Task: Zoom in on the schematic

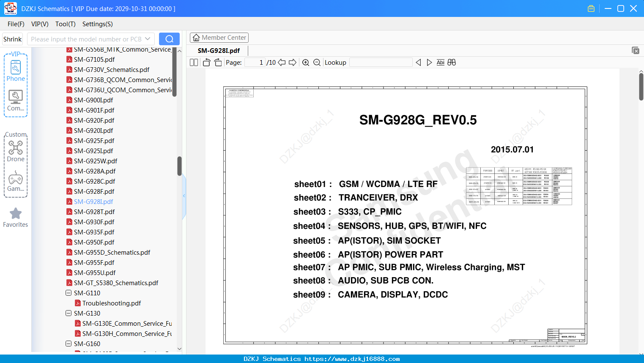Action: [306, 63]
